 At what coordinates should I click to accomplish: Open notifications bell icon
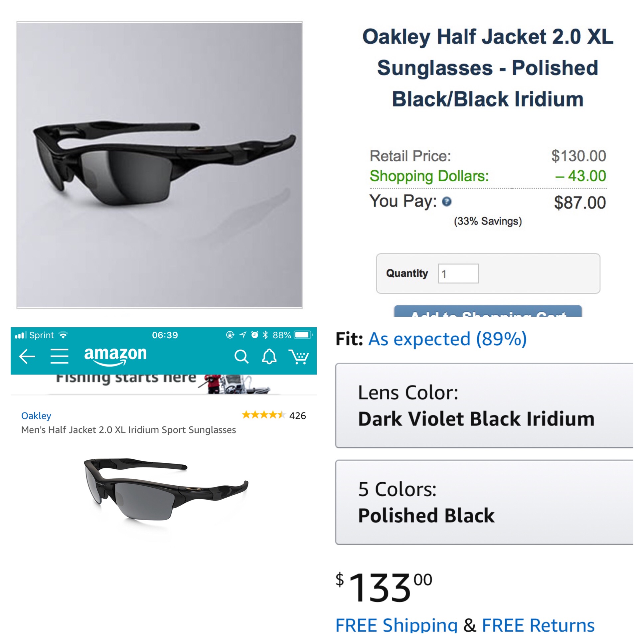269,356
